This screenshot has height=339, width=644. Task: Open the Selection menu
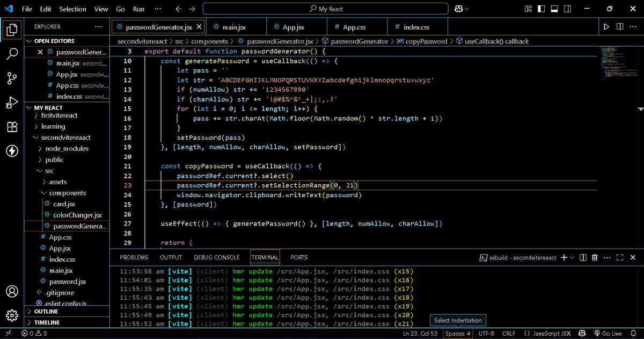pos(72,9)
